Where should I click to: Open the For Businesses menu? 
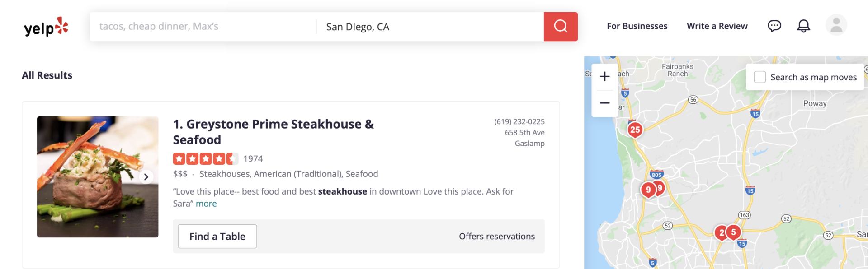[637, 26]
